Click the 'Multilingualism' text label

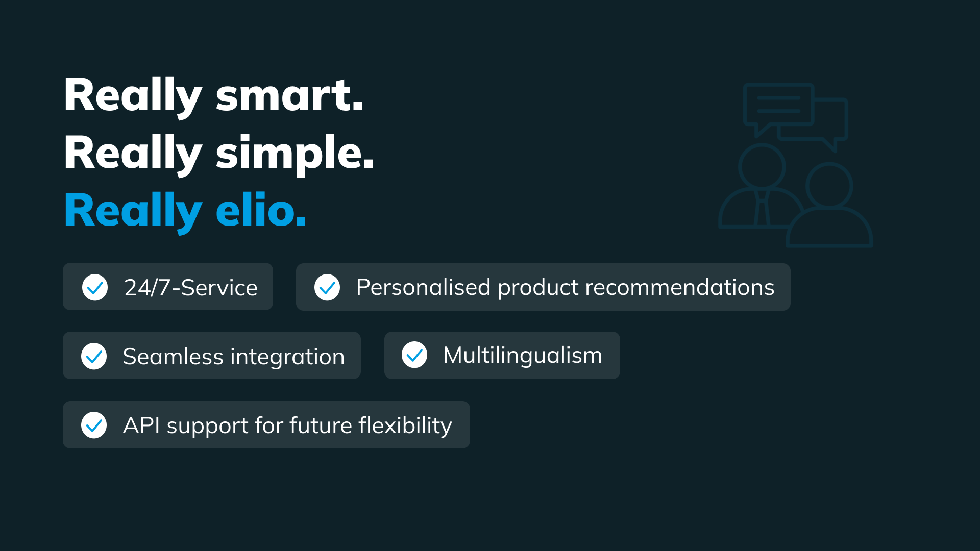pyautogui.click(x=523, y=355)
